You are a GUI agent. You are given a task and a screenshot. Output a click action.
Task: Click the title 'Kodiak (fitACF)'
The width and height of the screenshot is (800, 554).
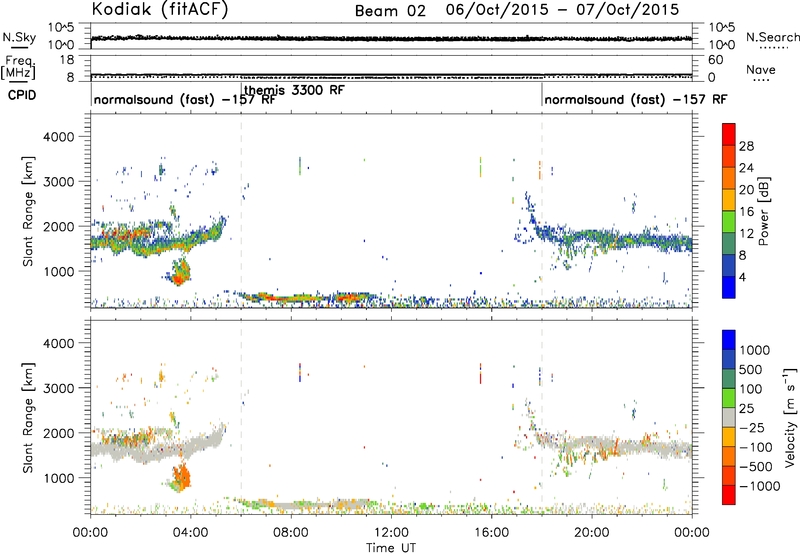(160, 10)
